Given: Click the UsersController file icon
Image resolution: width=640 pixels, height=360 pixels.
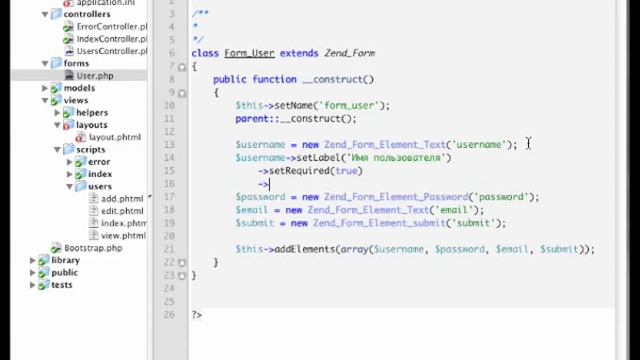Looking at the screenshot, I should pos(69,51).
